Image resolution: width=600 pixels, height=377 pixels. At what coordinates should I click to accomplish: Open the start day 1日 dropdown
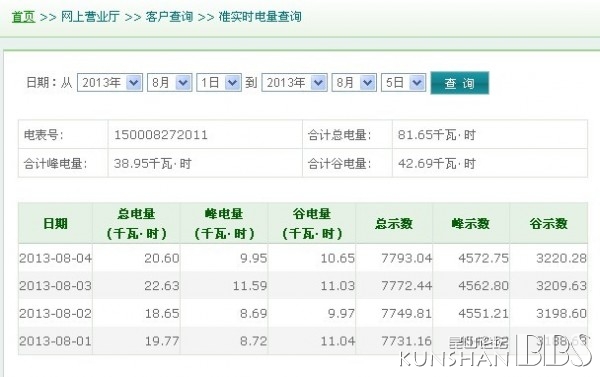pyautogui.click(x=219, y=82)
